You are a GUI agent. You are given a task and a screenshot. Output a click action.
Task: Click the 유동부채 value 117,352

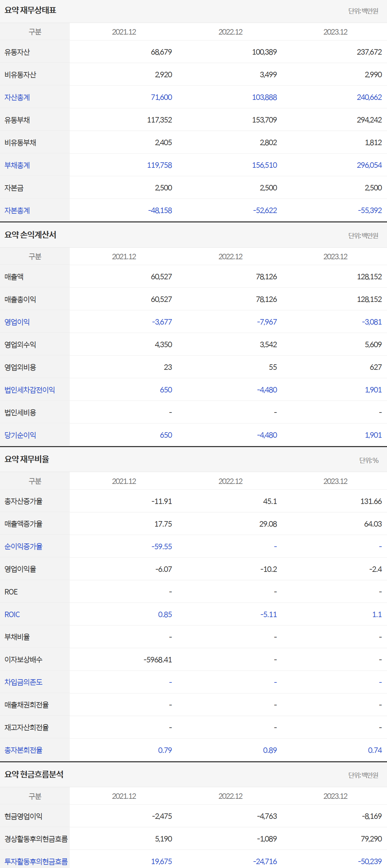click(159, 120)
